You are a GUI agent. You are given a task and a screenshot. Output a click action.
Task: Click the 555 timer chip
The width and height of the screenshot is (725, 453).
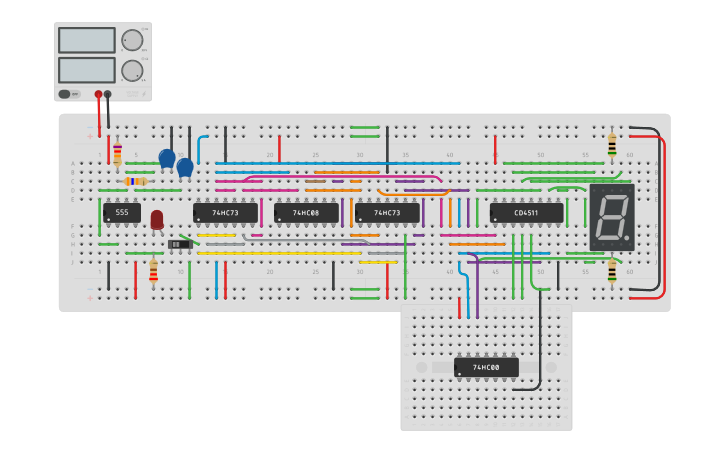click(x=122, y=212)
